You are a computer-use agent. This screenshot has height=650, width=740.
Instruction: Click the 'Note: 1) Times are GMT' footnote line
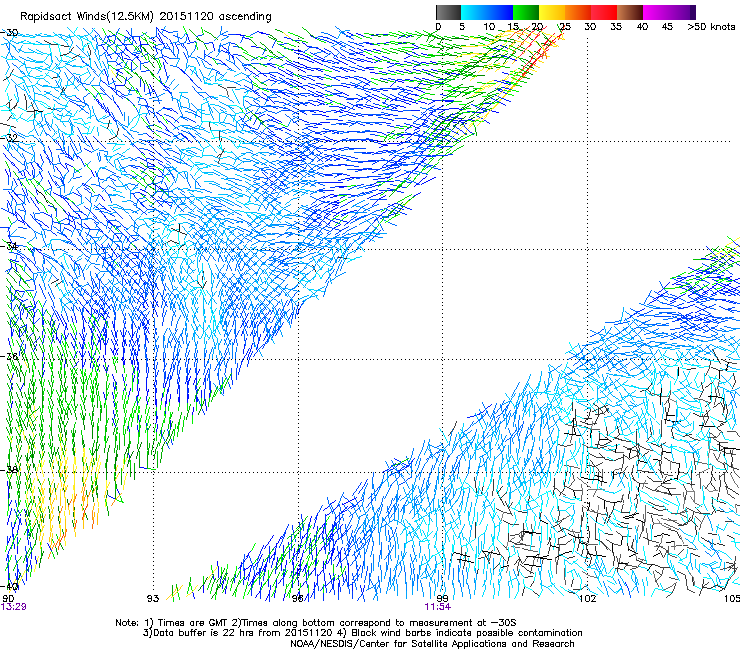click(316, 623)
